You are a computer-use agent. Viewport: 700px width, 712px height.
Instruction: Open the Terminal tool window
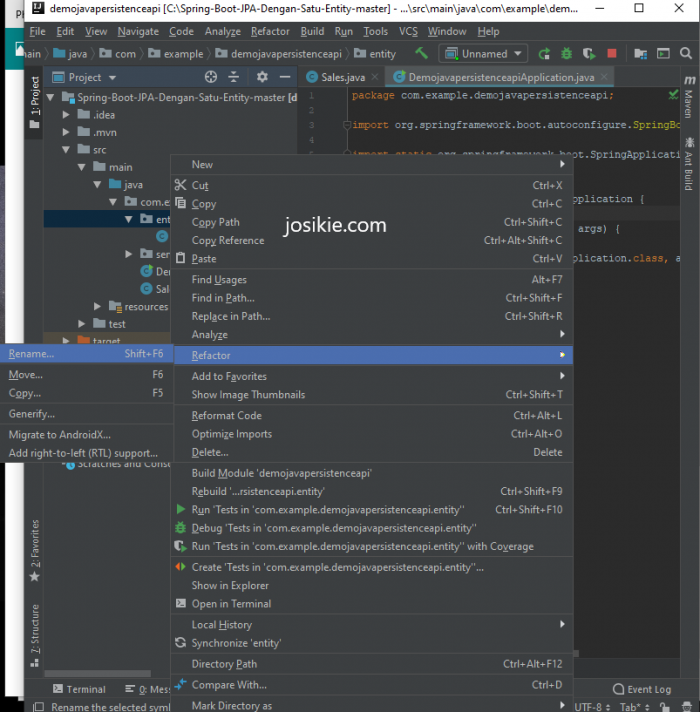(x=79, y=689)
